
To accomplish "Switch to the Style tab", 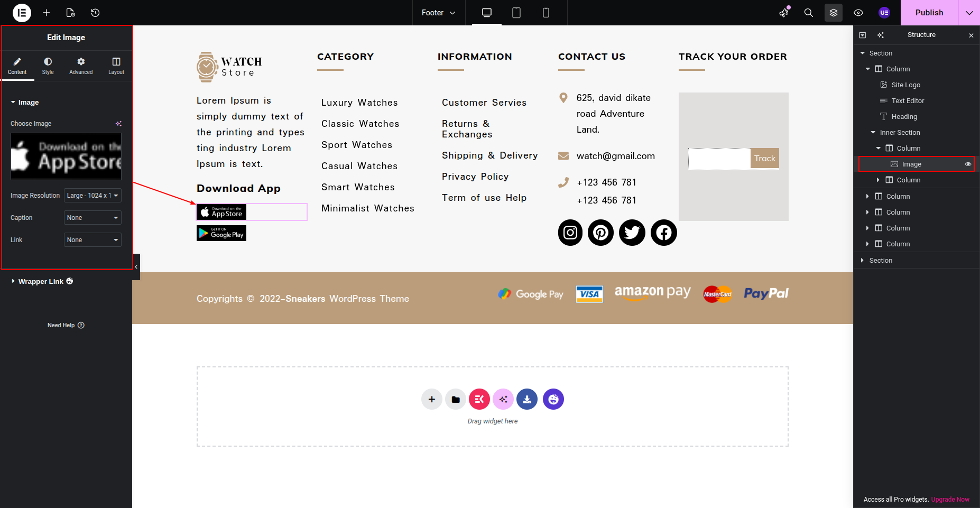I will [48, 66].
